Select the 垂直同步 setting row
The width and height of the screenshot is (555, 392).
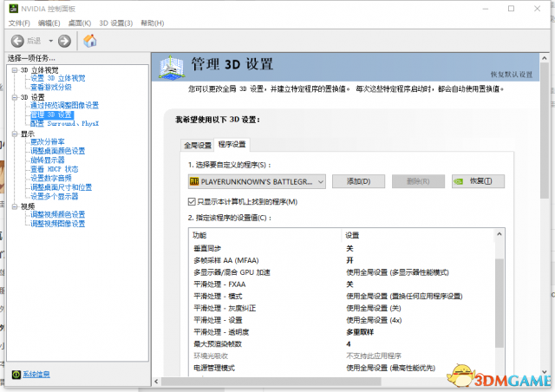(x=260, y=248)
